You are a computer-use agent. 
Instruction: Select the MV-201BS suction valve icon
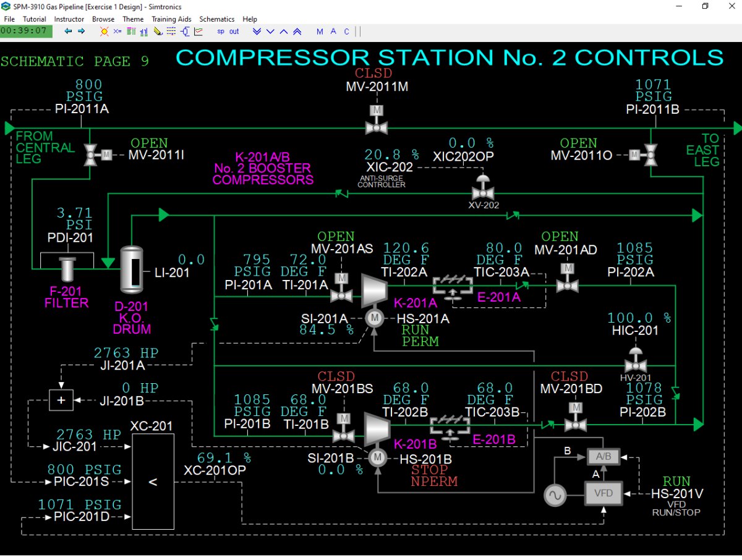pyautogui.click(x=343, y=428)
